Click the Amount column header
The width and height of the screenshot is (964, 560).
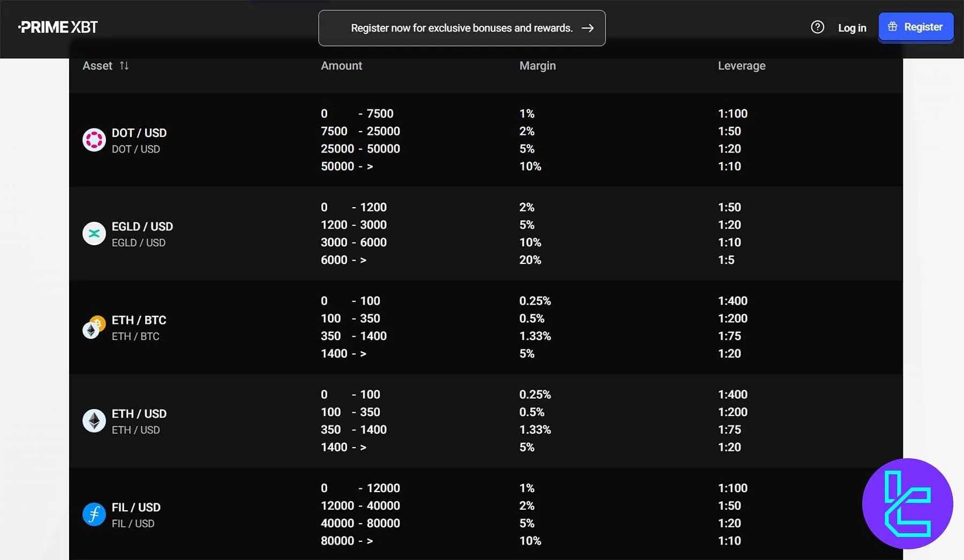pyautogui.click(x=341, y=65)
